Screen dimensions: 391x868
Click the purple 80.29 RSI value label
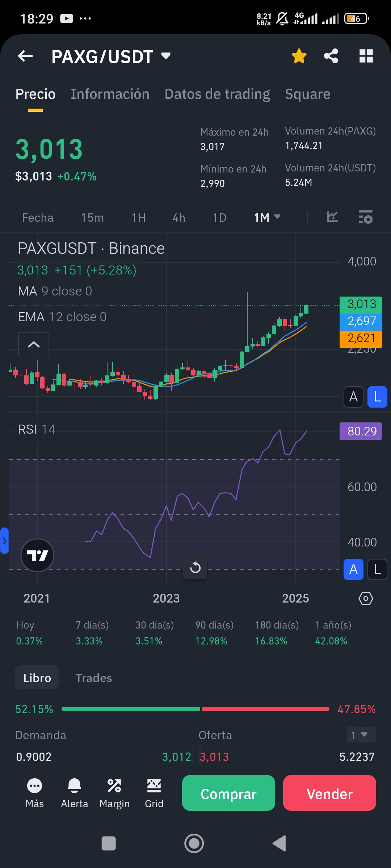click(x=361, y=431)
